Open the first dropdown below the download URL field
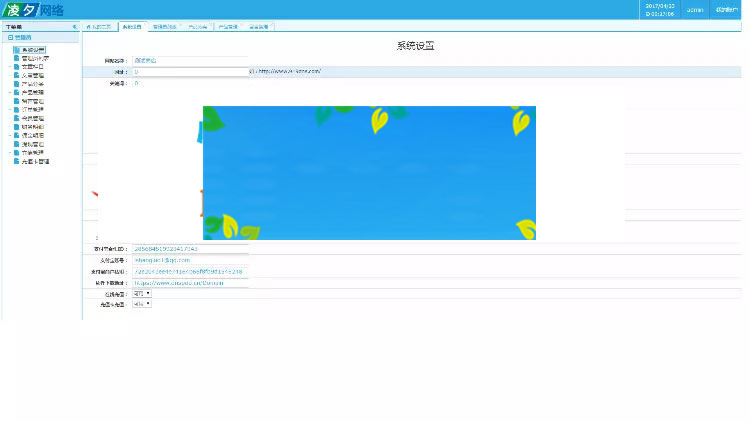This screenshot has height=422, width=750. click(141, 293)
